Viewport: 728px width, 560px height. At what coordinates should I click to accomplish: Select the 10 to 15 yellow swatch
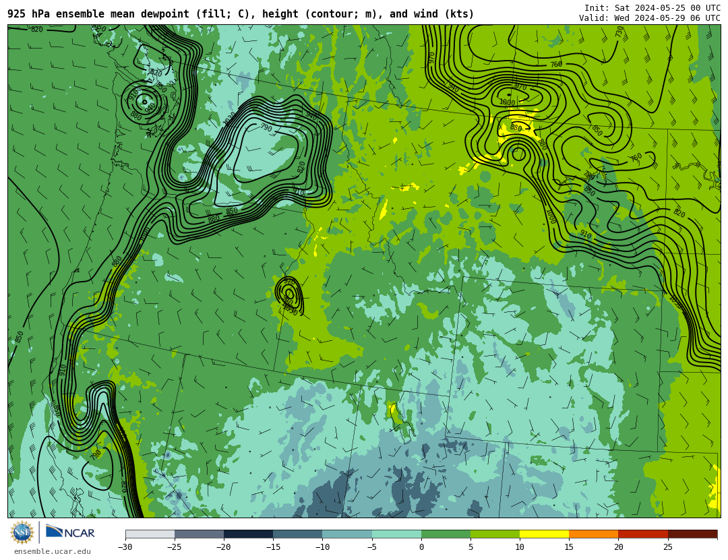point(544,534)
